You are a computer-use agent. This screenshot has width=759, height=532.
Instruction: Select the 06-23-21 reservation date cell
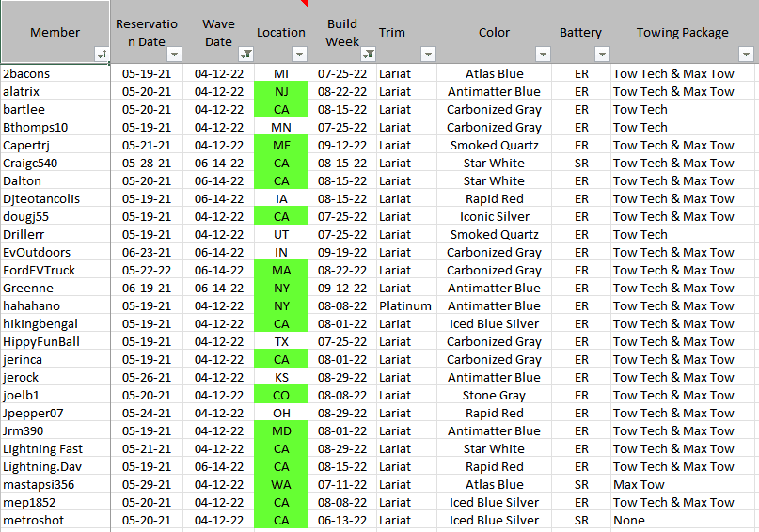point(146,252)
